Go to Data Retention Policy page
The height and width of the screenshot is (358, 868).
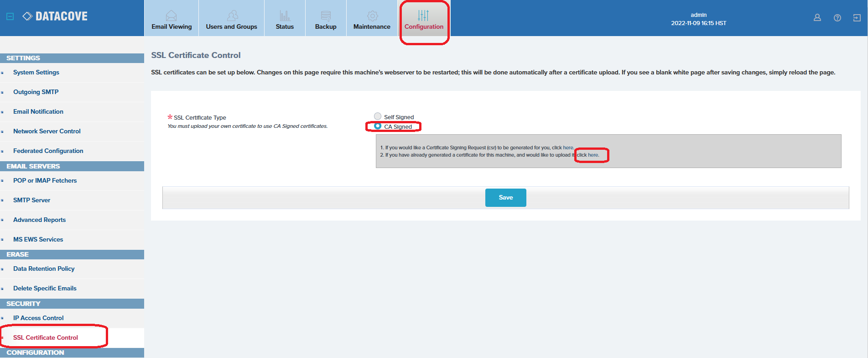(x=44, y=268)
